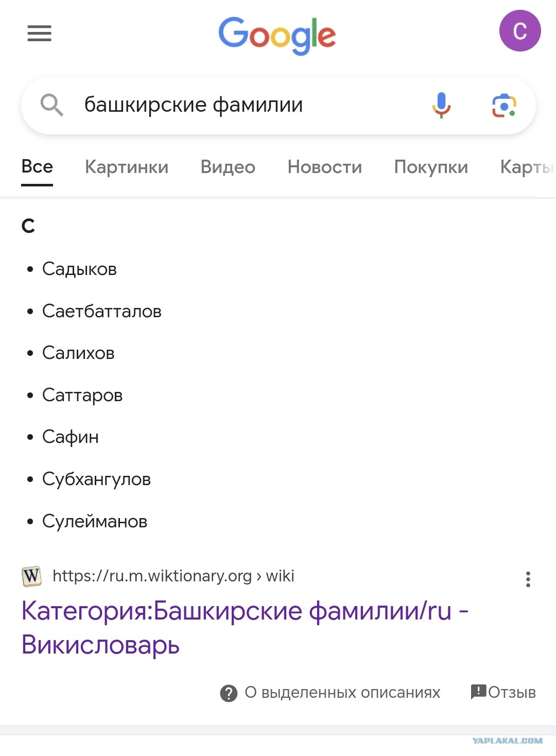Open the purple account avatar
The width and height of the screenshot is (556, 756).
(x=520, y=31)
